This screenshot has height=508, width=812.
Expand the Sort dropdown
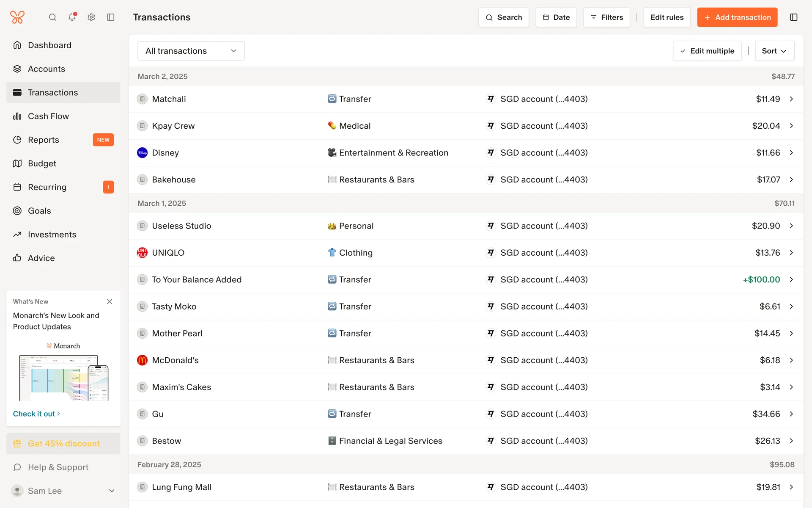(774, 51)
